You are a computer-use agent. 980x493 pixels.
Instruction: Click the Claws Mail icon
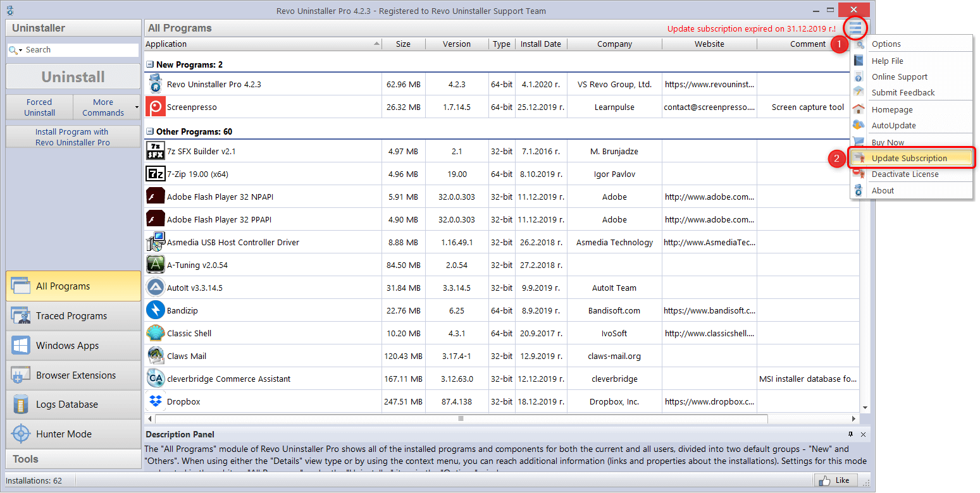click(155, 356)
